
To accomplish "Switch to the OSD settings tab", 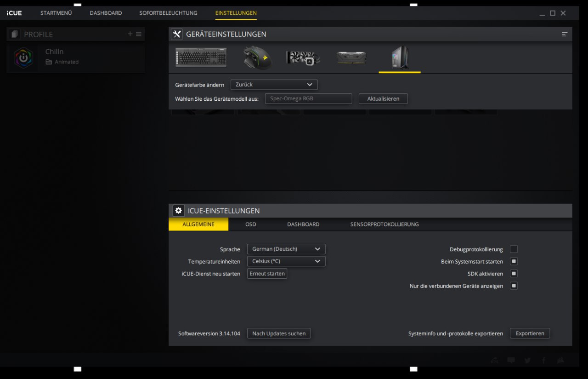I will tap(250, 224).
